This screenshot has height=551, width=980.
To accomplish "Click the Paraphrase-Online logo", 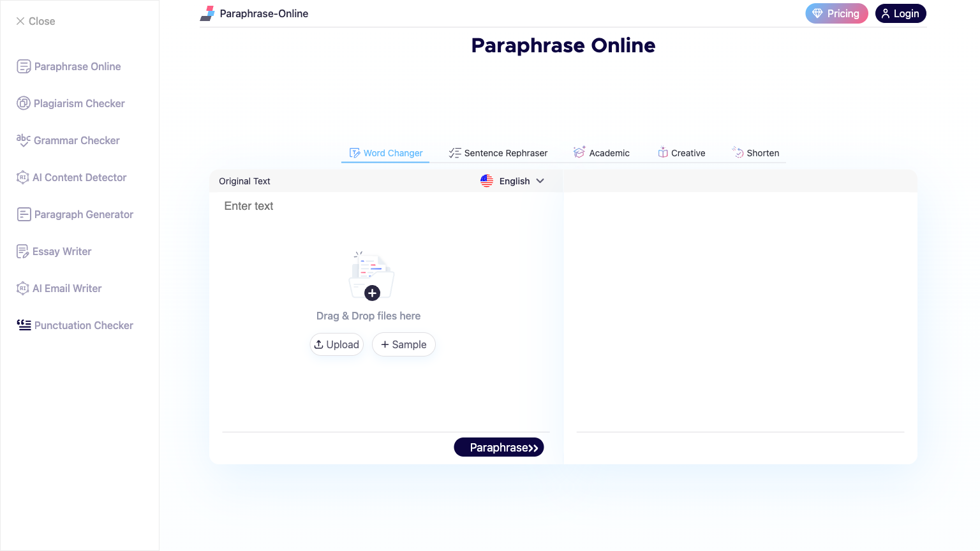I will pos(254,13).
